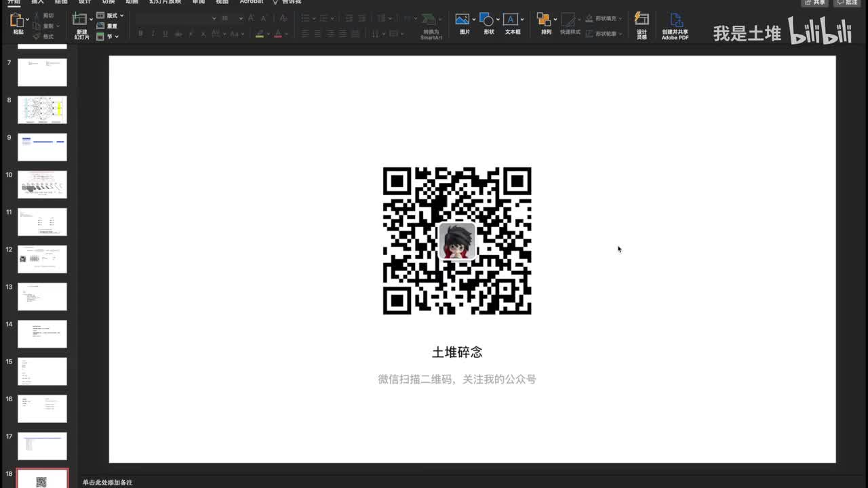Select slide 16 thumbnail

click(42, 409)
